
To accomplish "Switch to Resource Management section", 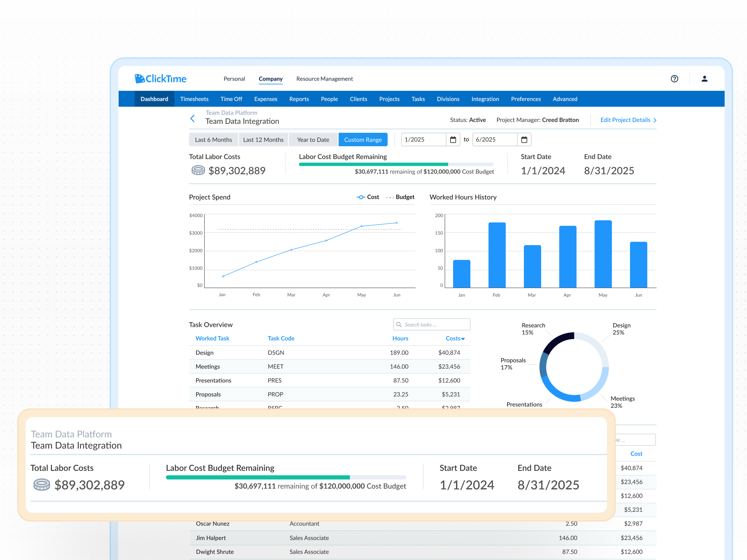I will pyautogui.click(x=324, y=79).
